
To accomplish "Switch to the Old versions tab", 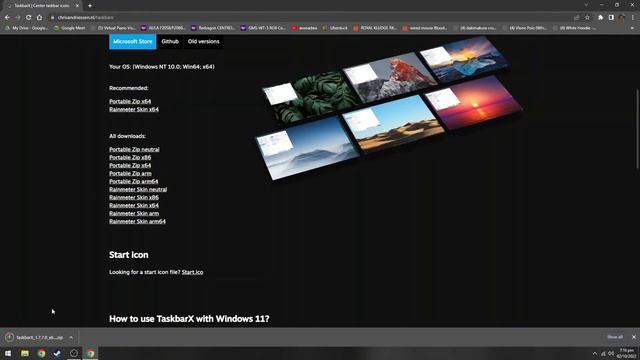I will click(203, 42).
